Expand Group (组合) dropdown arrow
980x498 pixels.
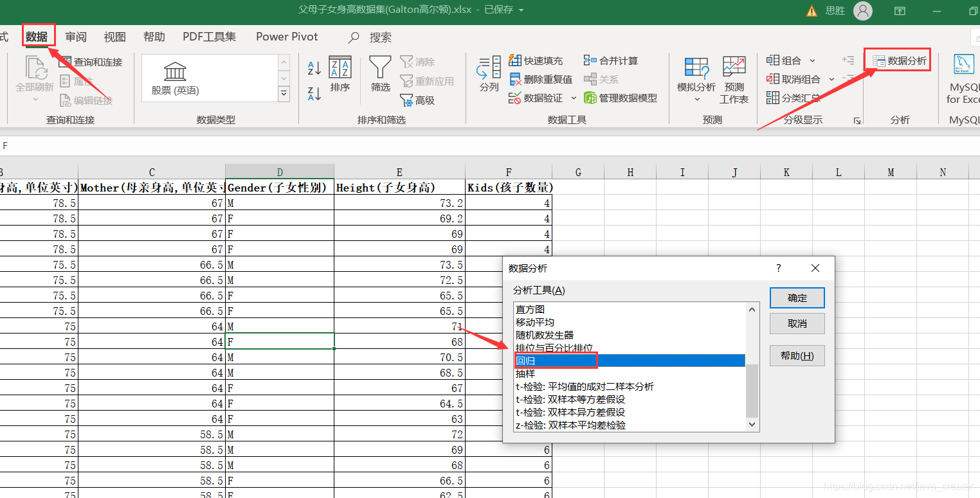812,60
